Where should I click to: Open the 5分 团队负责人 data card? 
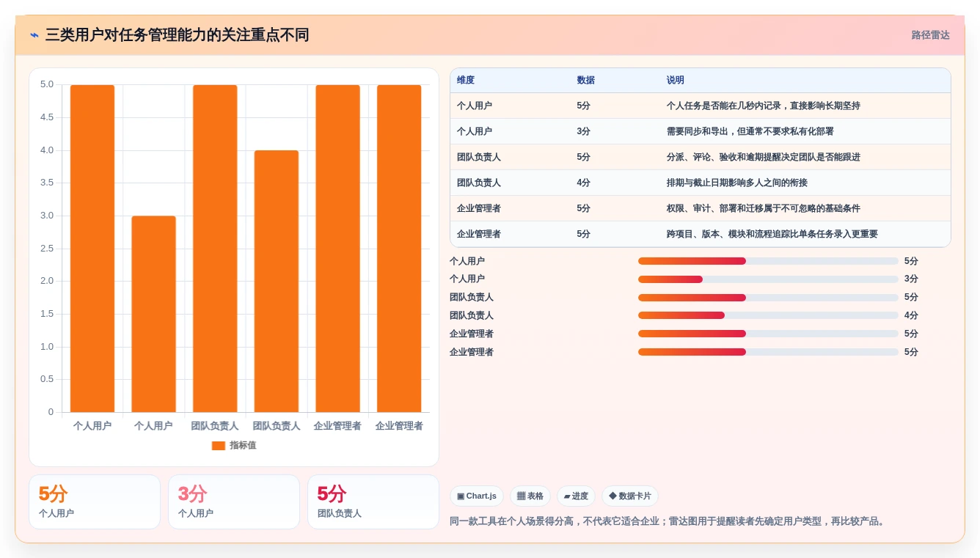(373, 502)
